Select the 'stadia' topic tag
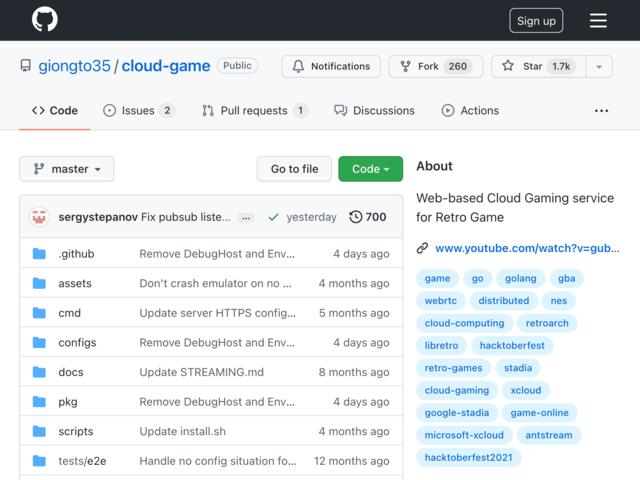The image size is (640, 480). coord(518,368)
